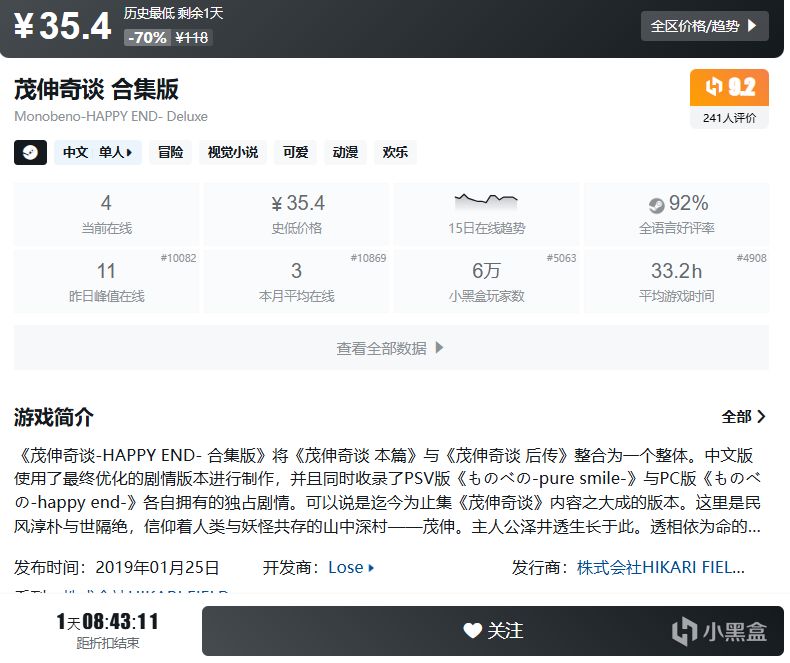This screenshot has height=663, width=790.
Task: Click the 15日在线趋势 sparkline chart
Action: point(486,201)
